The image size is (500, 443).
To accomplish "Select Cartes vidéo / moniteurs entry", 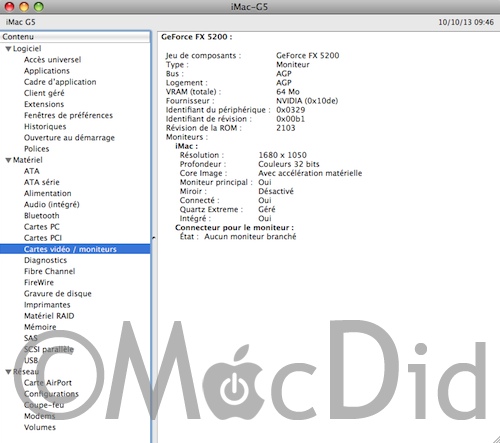I will (75, 249).
